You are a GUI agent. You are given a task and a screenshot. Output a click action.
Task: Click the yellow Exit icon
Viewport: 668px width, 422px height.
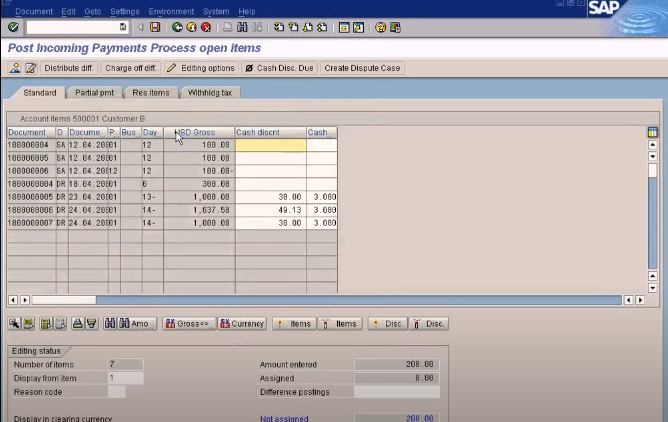coord(192,27)
